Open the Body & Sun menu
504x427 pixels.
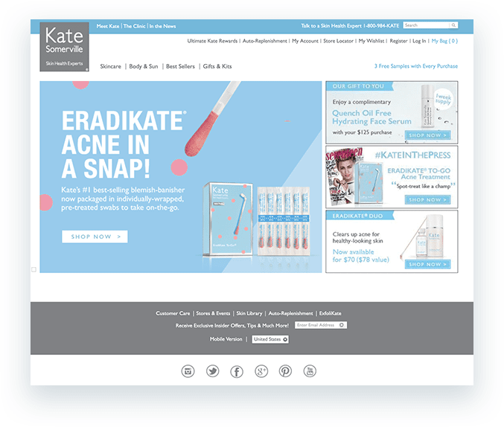pos(144,66)
